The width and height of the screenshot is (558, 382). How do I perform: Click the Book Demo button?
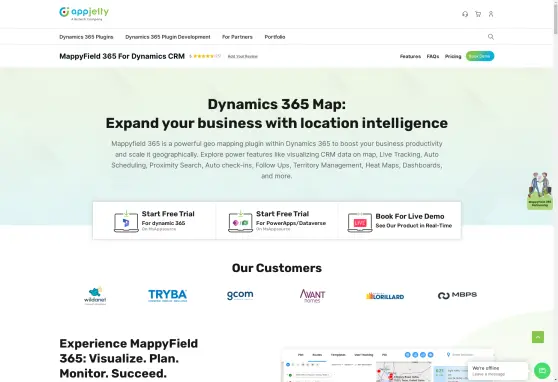pos(480,56)
